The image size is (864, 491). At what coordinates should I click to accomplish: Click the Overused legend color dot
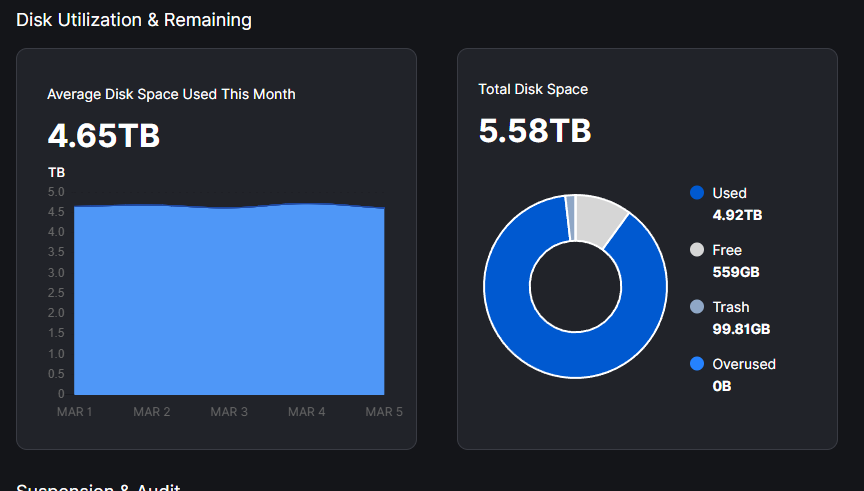click(x=697, y=364)
